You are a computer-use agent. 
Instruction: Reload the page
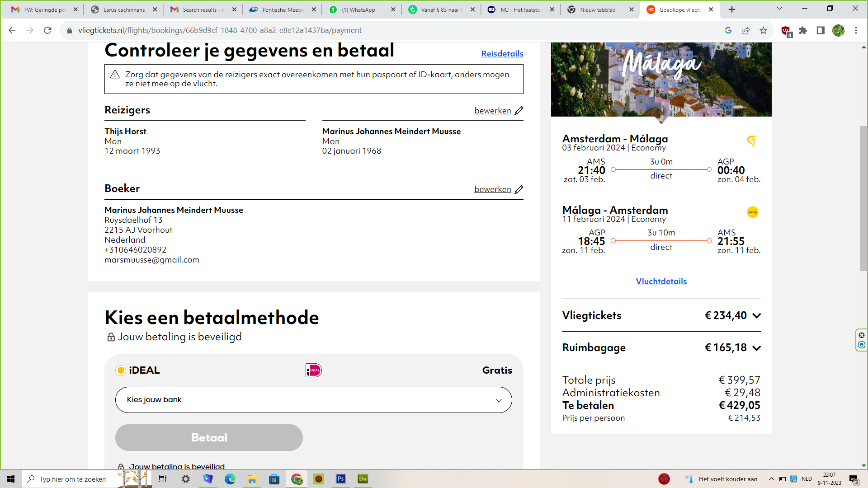point(47,30)
